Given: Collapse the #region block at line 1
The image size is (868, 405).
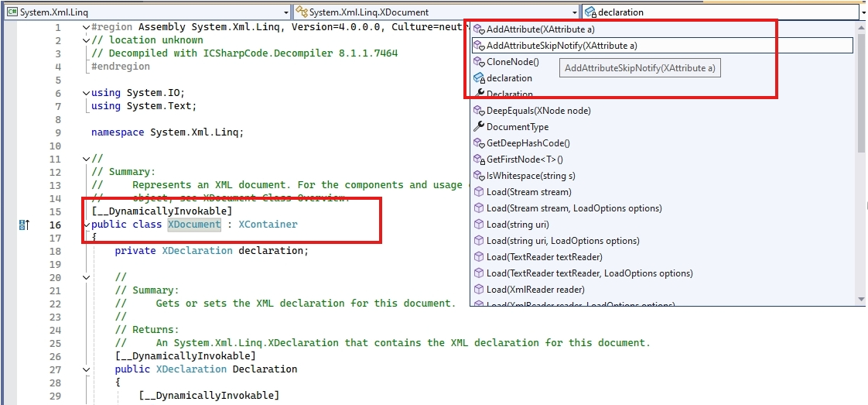Looking at the screenshot, I should (x=85, y=27).
